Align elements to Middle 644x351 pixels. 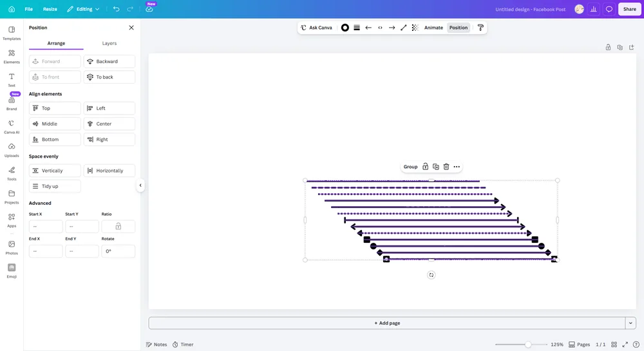point(55,124)
